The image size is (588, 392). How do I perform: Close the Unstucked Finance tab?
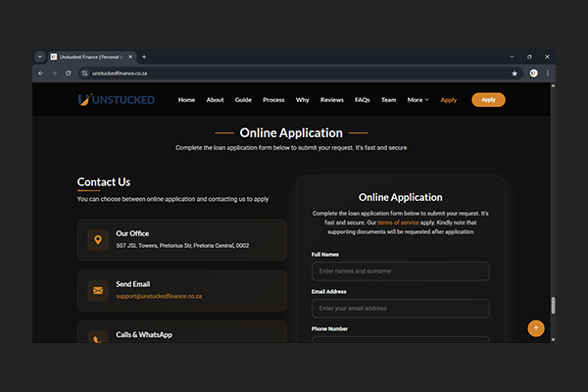130,57
